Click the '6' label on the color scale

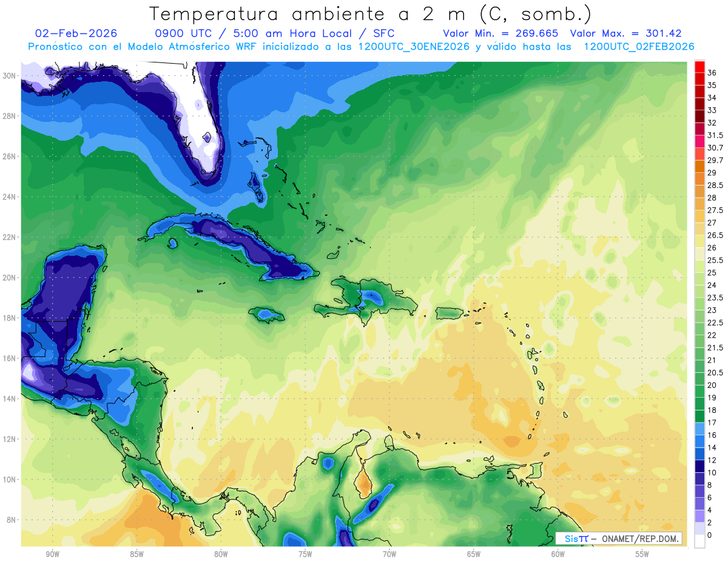point(710,497)
